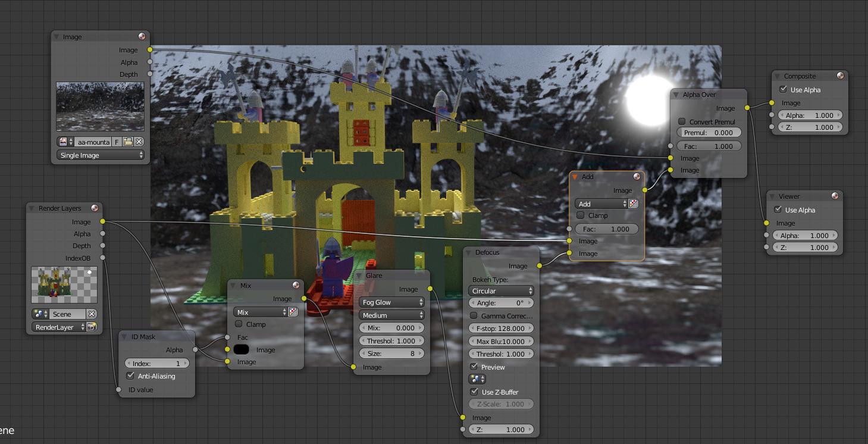This screenshot has height=444, width=868.
Task: Adjust Fac slider in Add node
Action: click(x=607, y=229)
